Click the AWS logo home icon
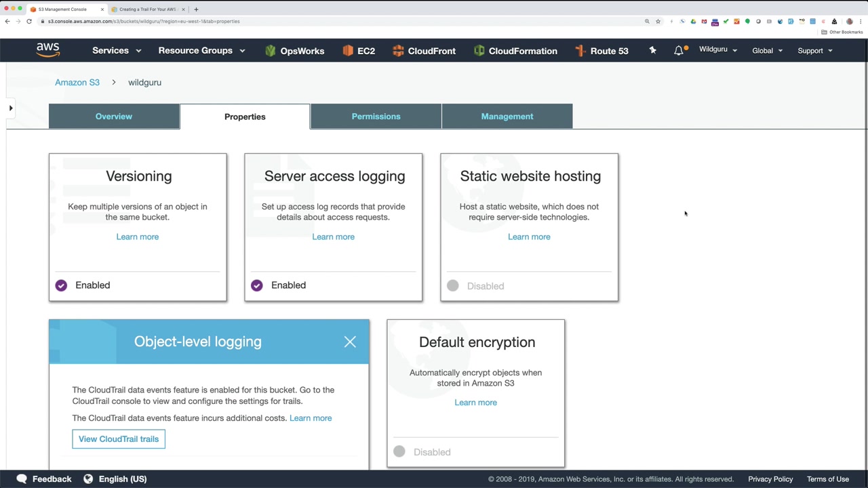 pyautogui.click(x=48, y=50)
